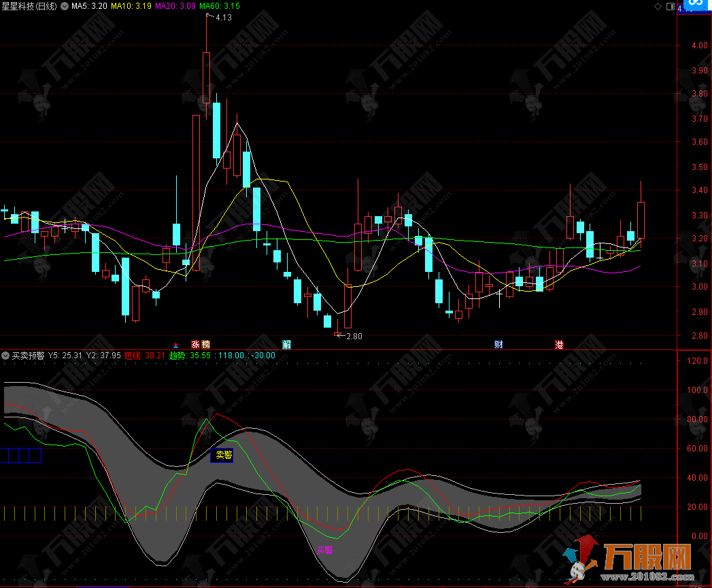Click the 卖警 sell warning signal box

[x=222, y=455]
